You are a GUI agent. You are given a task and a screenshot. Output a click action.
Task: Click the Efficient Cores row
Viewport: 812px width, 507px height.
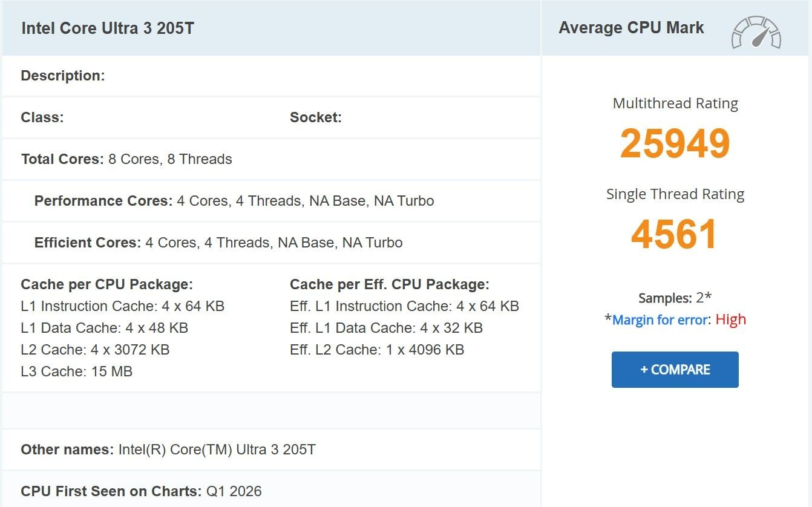[x=218, y=243]
